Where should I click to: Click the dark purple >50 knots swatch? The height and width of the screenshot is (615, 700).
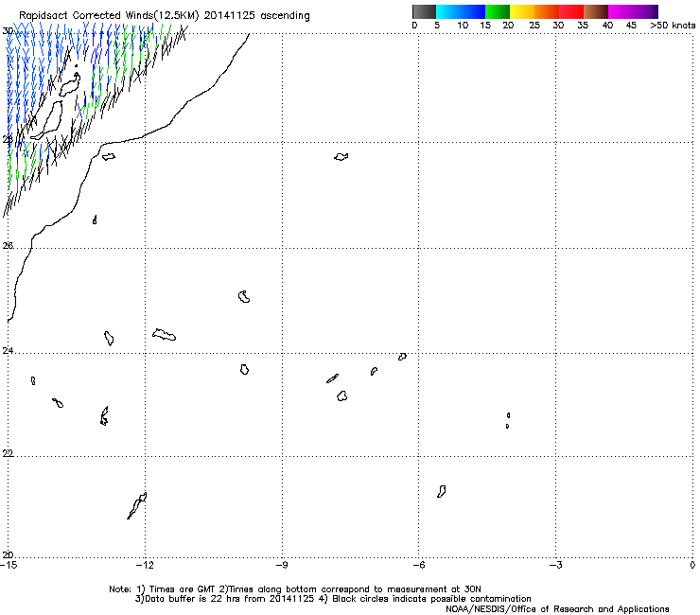pos(656,11)
